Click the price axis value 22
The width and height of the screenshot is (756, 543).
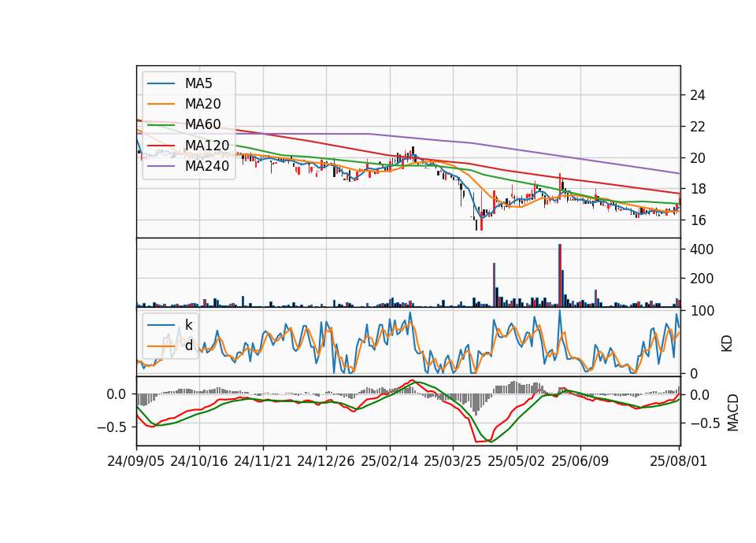coord(698,127)
